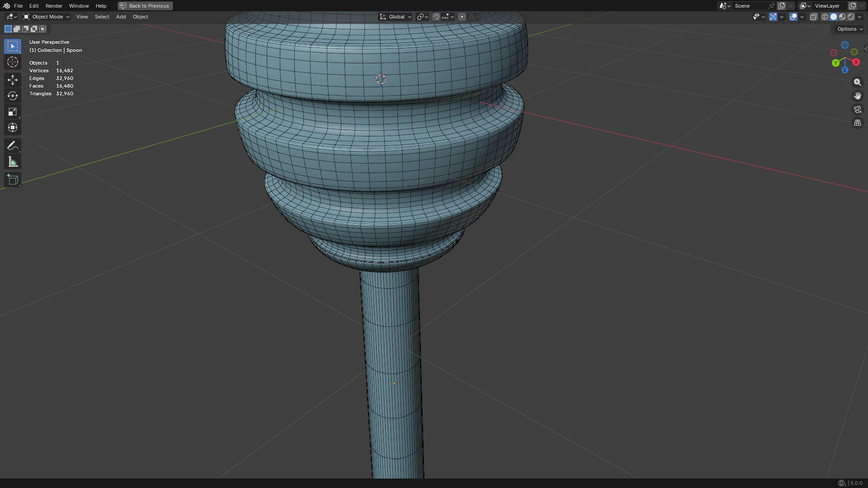Select the Select Box tool
Viewport: 868px width, 488px height.
click(x=13, y=46)
